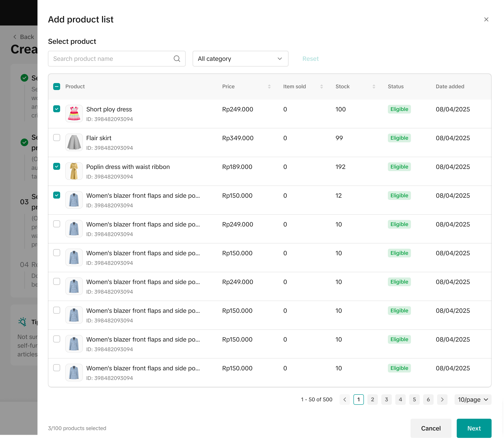Image resolution: width=504 pixels, height=444 pixels.
Task: Click the Flair skirt product image
Action: tap(74, 143)
